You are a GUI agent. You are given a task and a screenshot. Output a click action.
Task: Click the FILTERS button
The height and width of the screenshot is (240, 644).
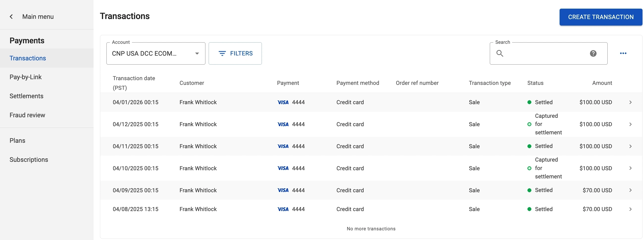[235, 53]
